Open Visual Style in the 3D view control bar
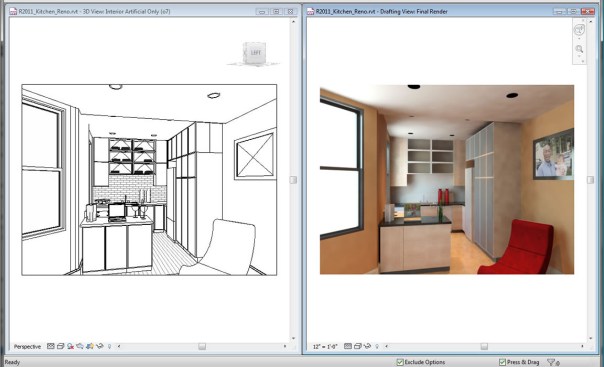 [60, 346]
